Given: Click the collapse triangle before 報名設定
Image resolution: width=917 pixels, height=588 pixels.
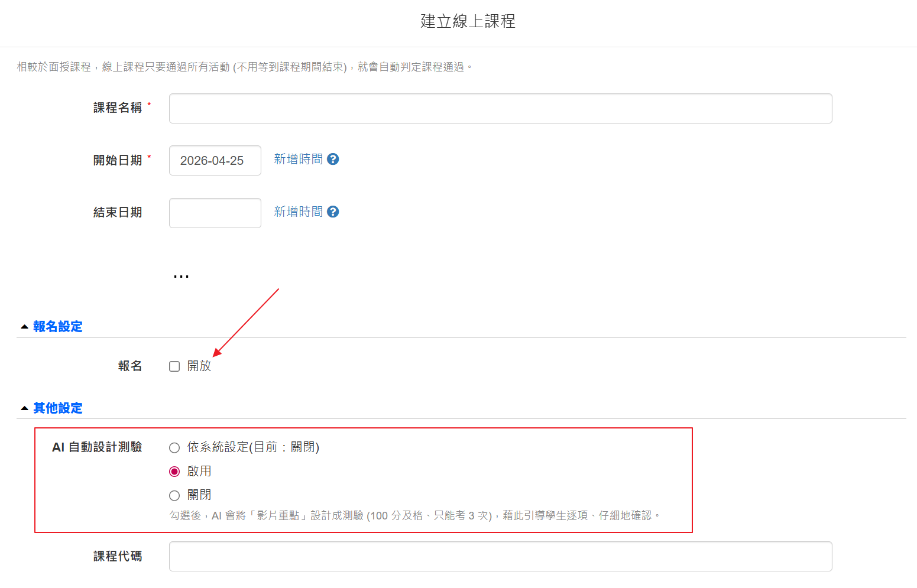Looking at the screenshot, I should (x=24, y=327).
